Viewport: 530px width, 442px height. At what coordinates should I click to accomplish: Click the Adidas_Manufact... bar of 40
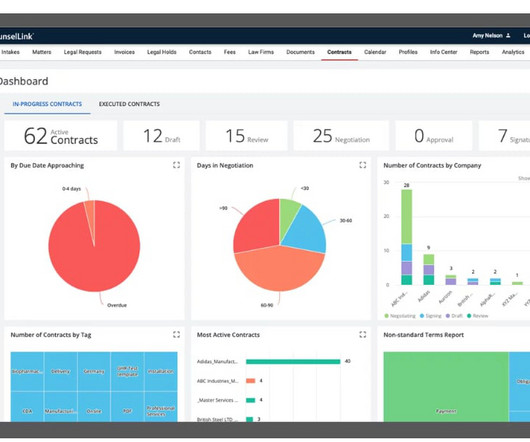[x=293, y=362]
